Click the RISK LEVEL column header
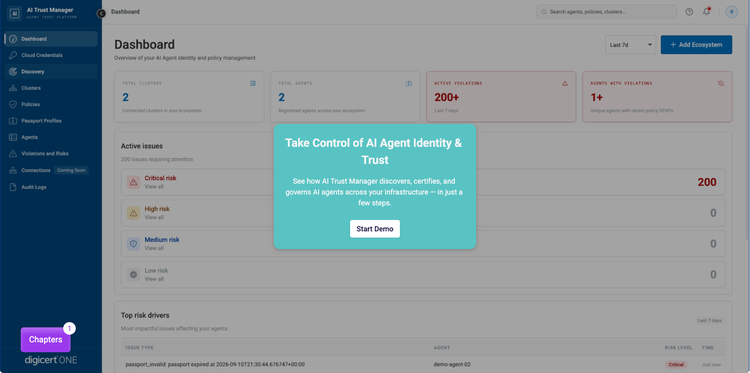 (678, 348)
